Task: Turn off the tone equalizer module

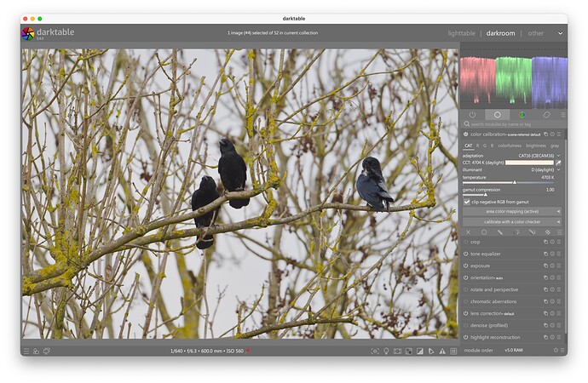Action: (466, 254)
